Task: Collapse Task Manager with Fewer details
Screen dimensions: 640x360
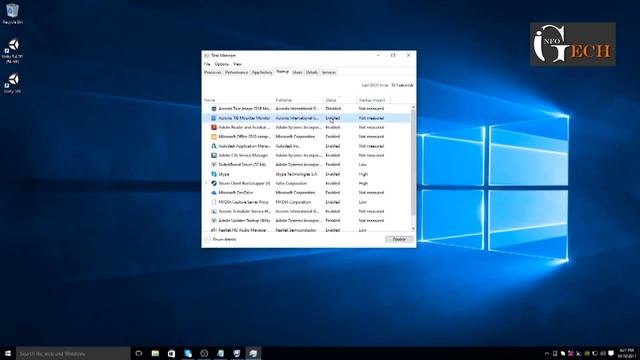Action: coord(221,240)
